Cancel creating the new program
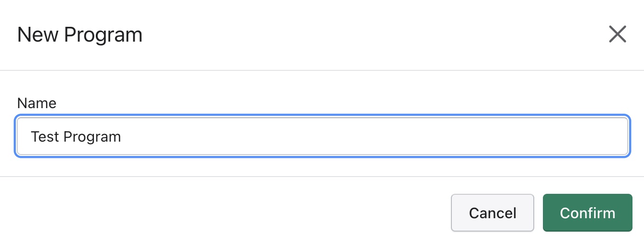The height and width of the screenshot is (245, 644). pos(492,212)
